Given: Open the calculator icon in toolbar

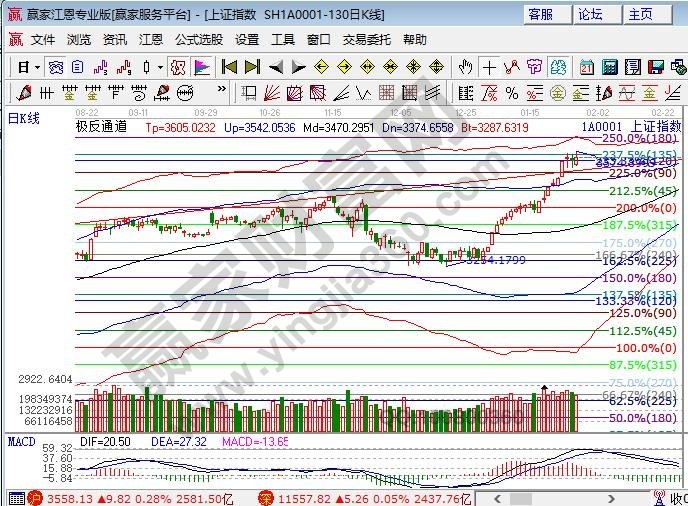Looking at the screenshot, I should 610,67.
